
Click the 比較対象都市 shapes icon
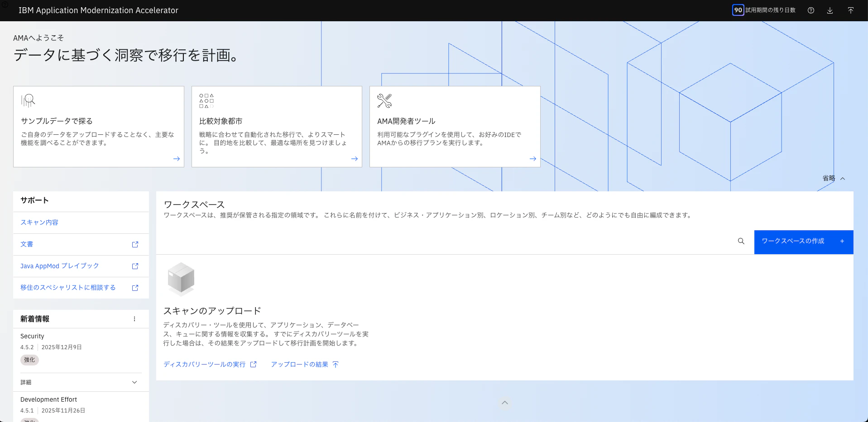coord(206,101)
